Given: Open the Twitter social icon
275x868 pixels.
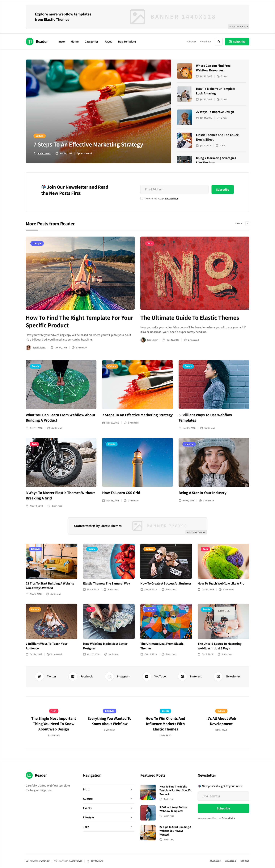Looking at the screenshot, I should [40, 676].
